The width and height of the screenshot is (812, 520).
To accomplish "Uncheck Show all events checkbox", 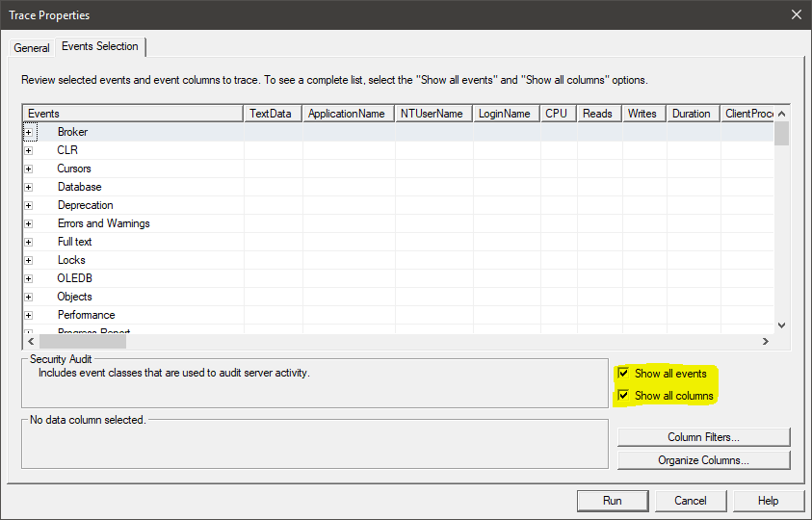I will pyautogui.click(x=624, y=374).
